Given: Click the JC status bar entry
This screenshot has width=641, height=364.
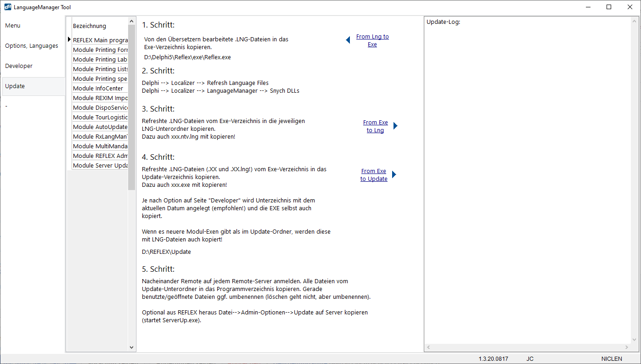Looking at the screenshot, I should [530, 359].
